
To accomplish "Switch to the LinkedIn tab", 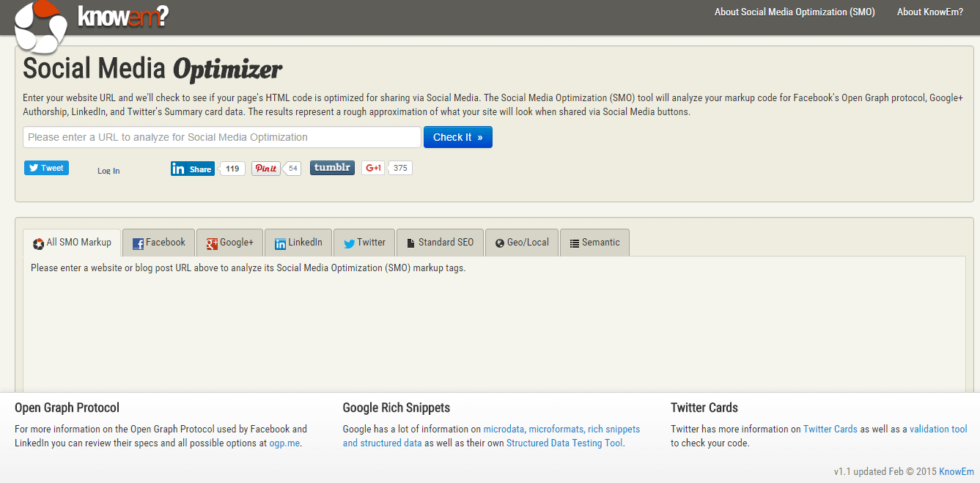I will (x=298, y=243).
